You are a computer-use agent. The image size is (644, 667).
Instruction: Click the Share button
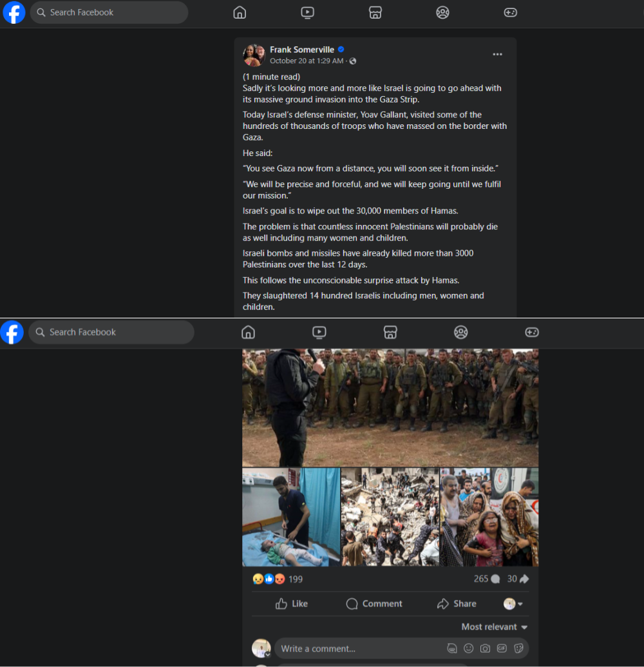click(457, 604)
